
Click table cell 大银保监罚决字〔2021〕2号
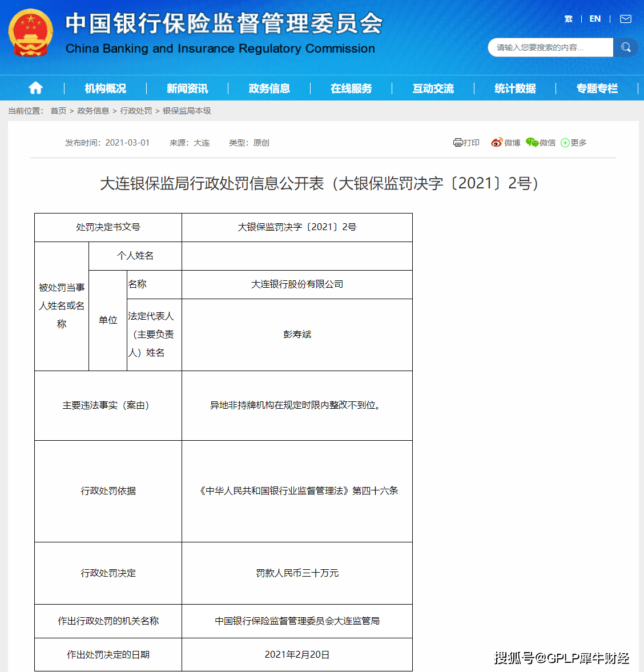[x=297, y=227]
